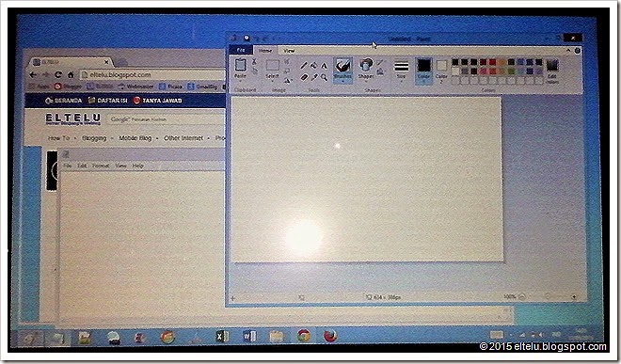
Task: Expand the Select dropdown arrow
Action: point(272,81)
